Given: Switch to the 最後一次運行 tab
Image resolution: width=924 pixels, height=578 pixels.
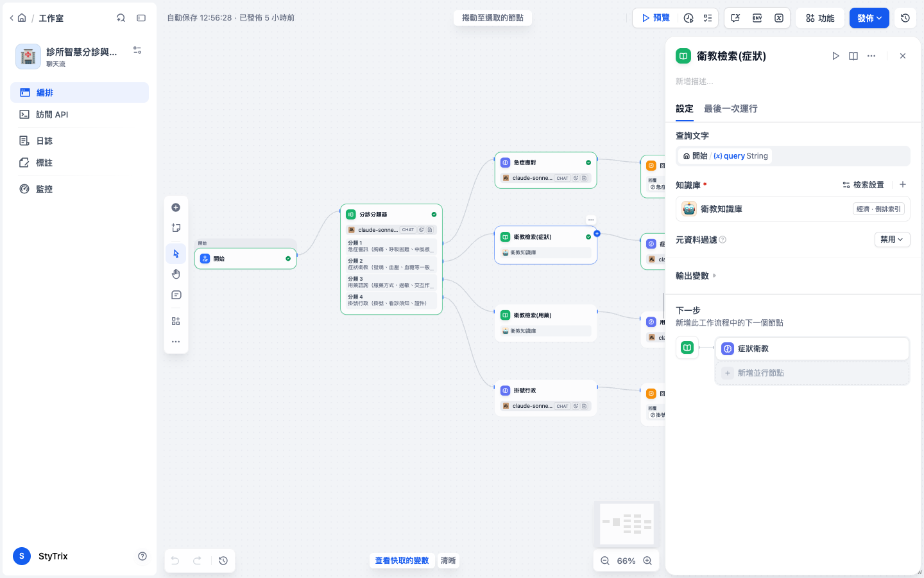Looking at the screenshot, I should (x=730, y=109).
